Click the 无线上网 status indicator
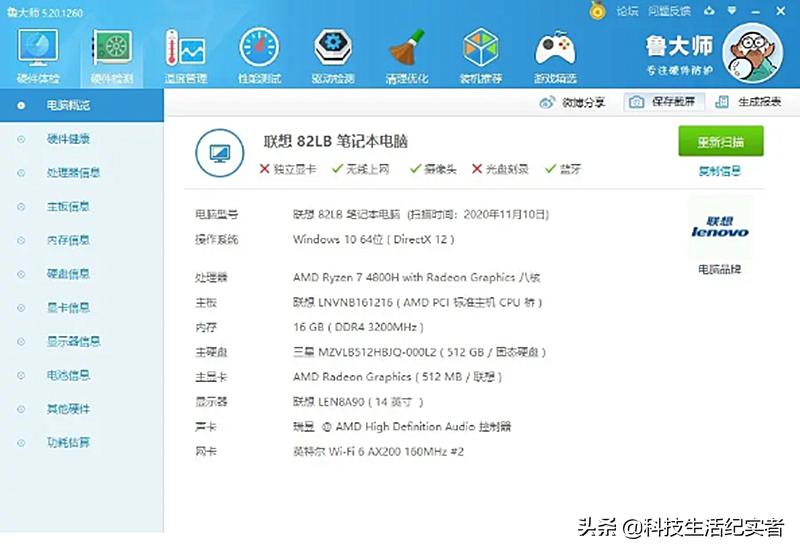The height and width of the screenshot is (553, 800). tap(361, 169)
